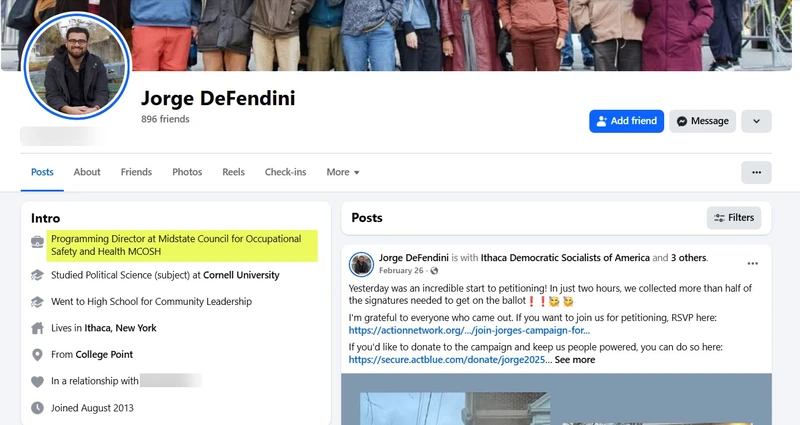The image size is (800, 425).
Task: Click graduation cap icon beside Cornell University
Action: pos(37,275)
